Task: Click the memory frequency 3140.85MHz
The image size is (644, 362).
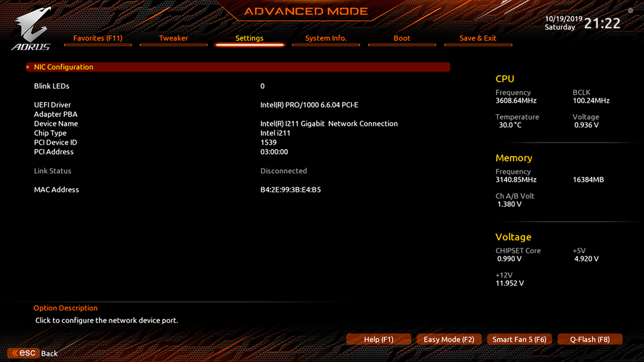Action: click(x=516, y=180)
